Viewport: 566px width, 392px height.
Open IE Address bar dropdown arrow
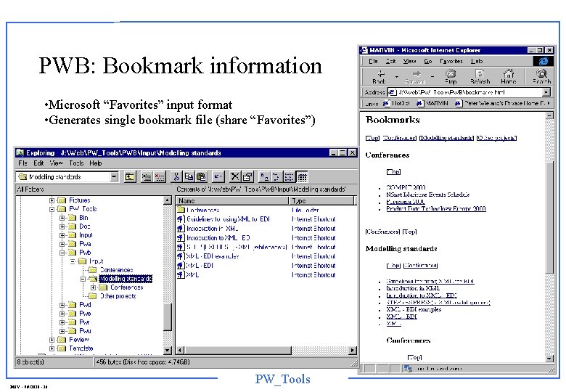(546, 92)
